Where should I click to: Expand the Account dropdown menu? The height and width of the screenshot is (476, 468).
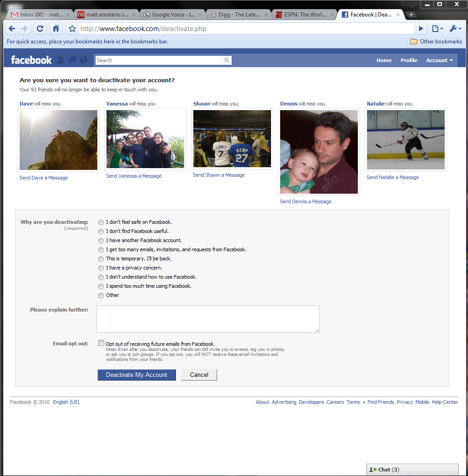tap(440, 60)
